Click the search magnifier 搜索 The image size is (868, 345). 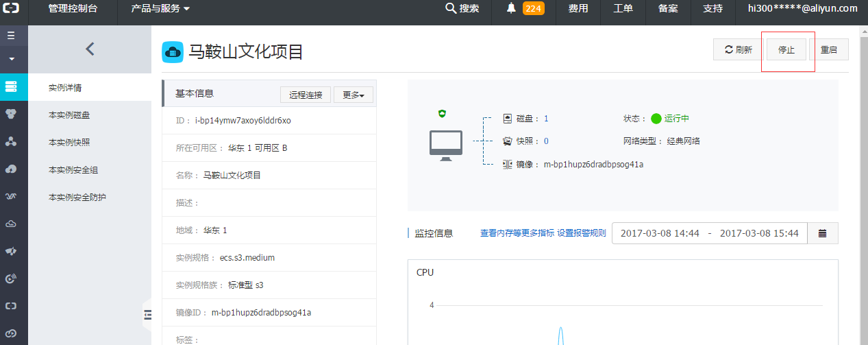(462, 8)
